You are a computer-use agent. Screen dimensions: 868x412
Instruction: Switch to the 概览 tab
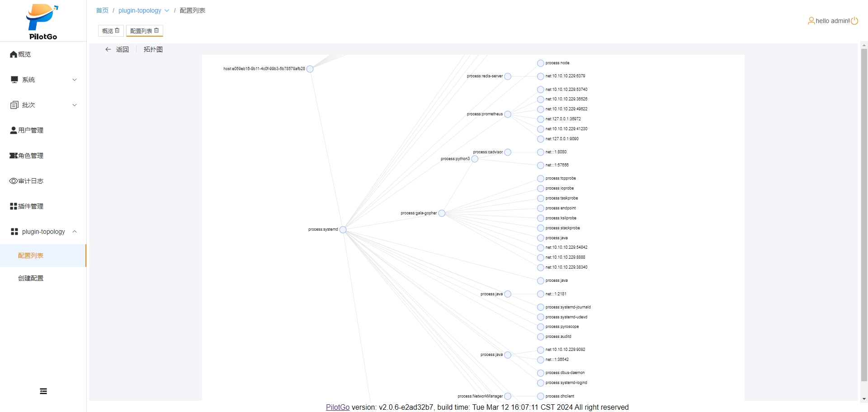108,31
